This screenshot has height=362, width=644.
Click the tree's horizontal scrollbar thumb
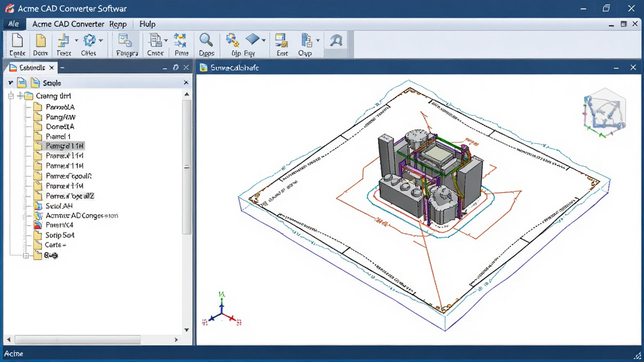(x=77, y=340)
